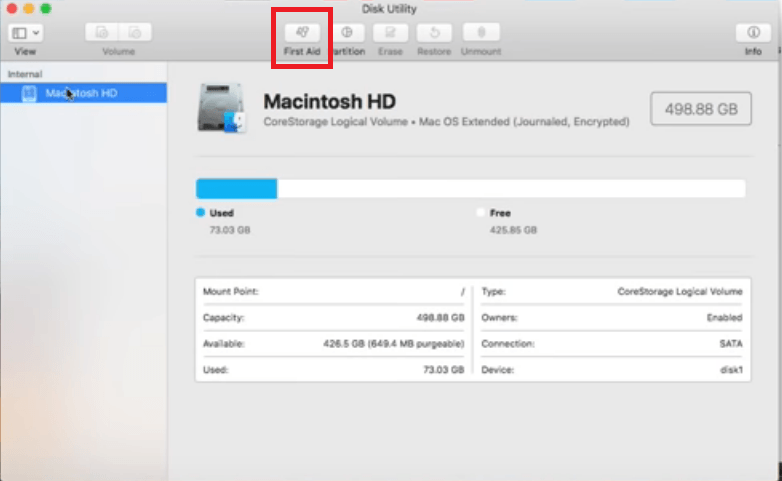Click the white free portion of storage bar
Image resolution: width=782 pixels, height=481 pixels.
point(510,189)
